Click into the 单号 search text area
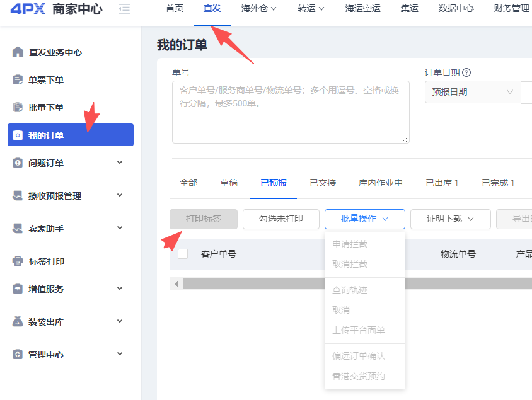Screen dimensions: 532x400 tap(291, 112)
